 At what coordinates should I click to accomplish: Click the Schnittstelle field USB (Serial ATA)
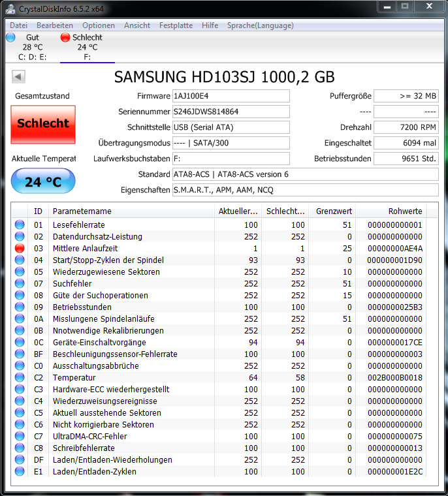(231, 127)
